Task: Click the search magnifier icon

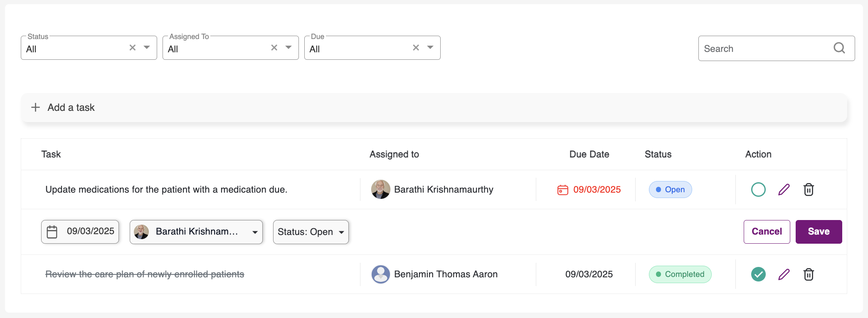Action: click(839, 48)
